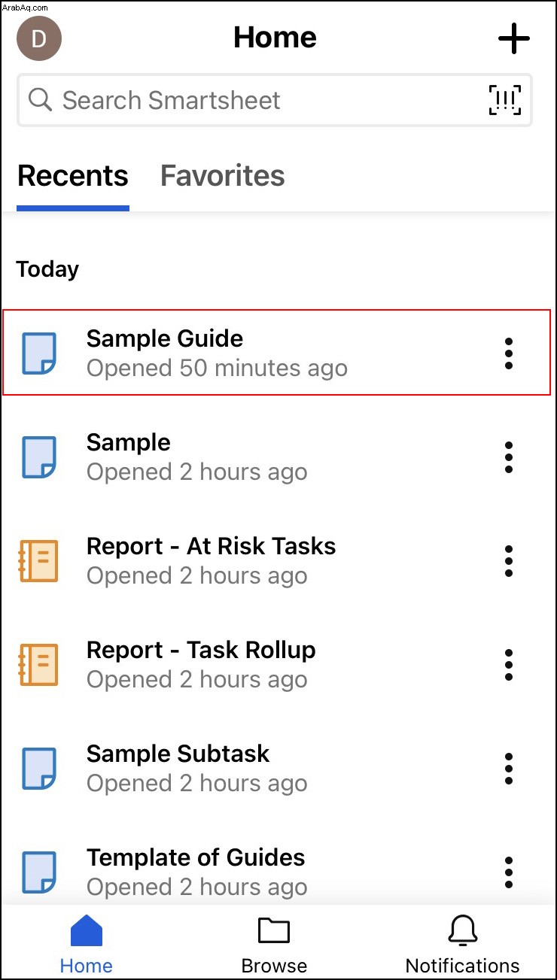Open the barcode scanner in search bar
This screenshot has height=980, width=557.
tap(504, 100)
